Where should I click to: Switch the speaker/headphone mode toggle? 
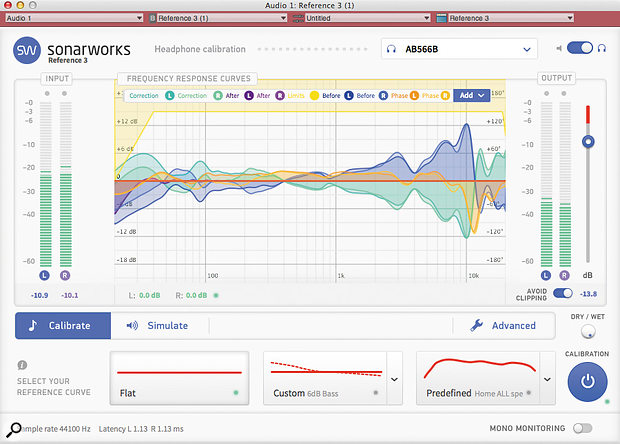pyautogui.click(x=580, y=48)
